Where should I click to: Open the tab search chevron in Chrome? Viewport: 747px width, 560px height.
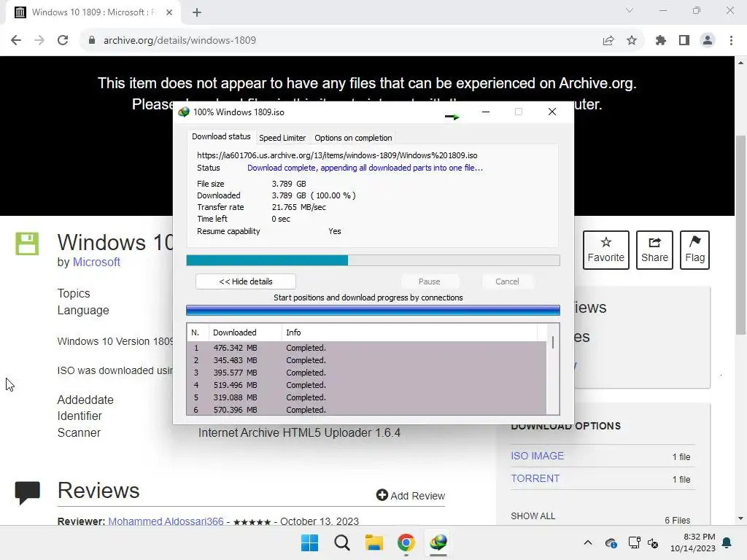click(630, 10)
